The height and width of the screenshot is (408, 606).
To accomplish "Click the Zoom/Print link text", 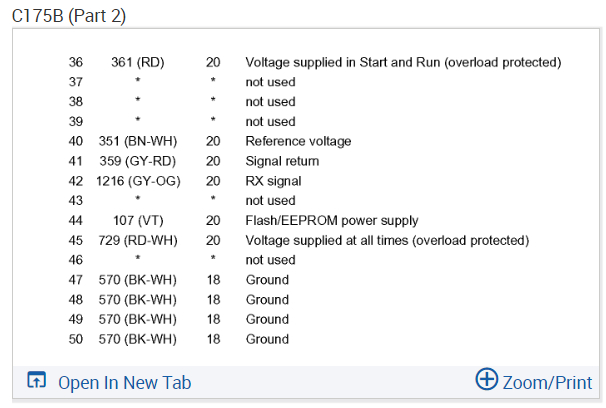I will coord(547,382).
